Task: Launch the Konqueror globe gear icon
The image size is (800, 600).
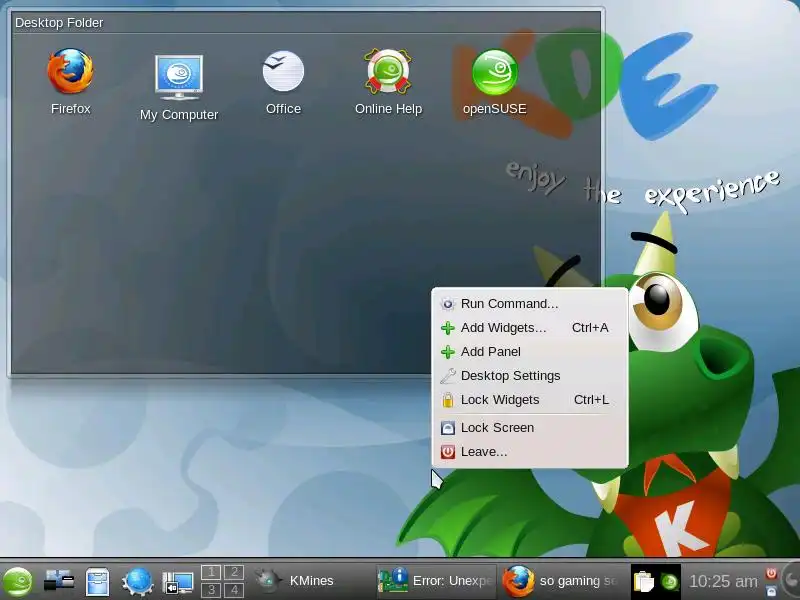Action: (x=137, y=581)
